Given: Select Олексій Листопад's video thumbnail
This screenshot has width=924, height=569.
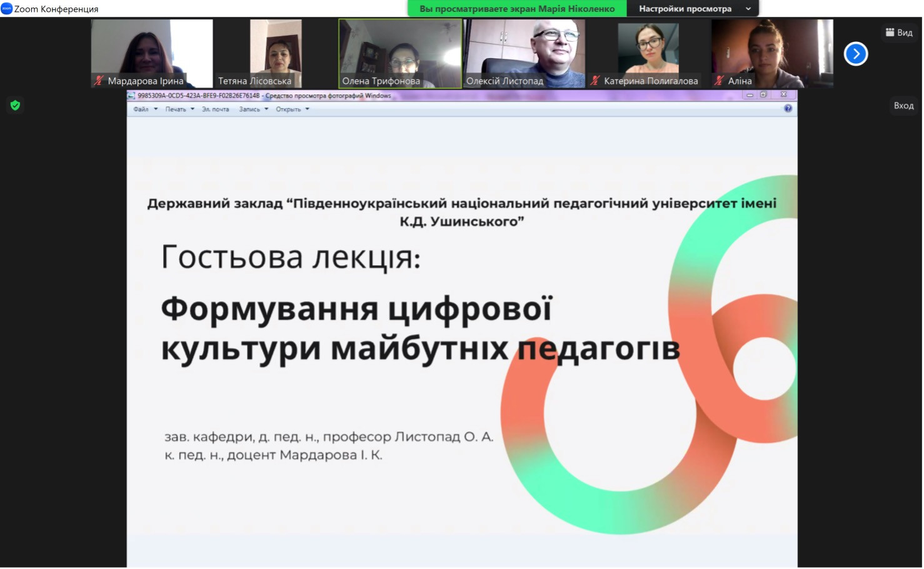Looking at the screenshot, I should (524, 53).
